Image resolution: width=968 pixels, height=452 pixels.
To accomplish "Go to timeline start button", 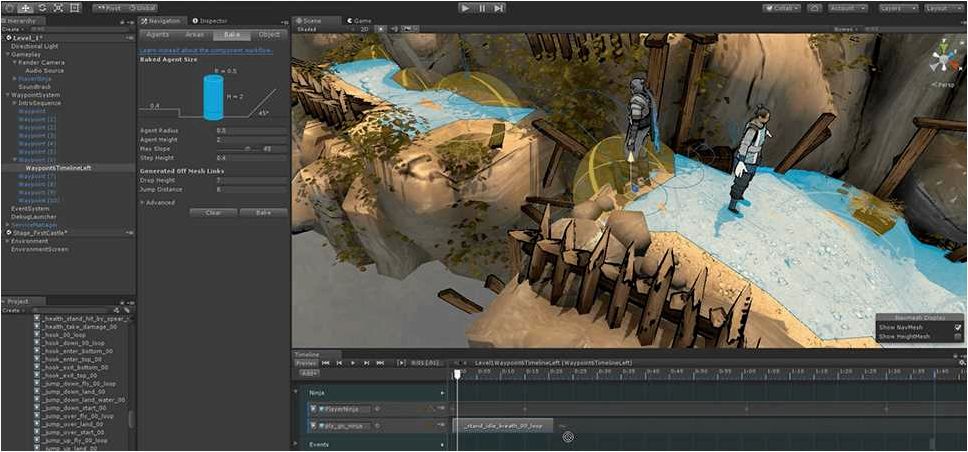I will click(325, 363).
